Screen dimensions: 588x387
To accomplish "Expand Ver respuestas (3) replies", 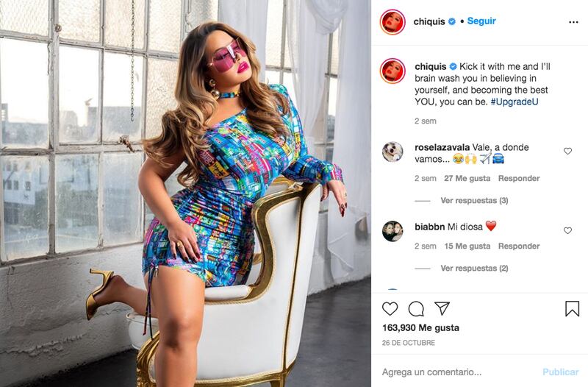I will click(474, 200).
